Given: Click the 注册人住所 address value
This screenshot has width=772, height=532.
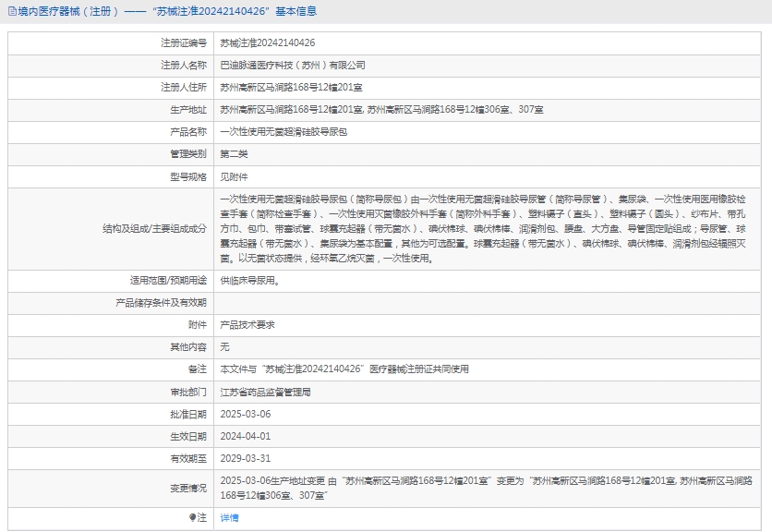Looking at the screenshot, I should click(292, 88).
